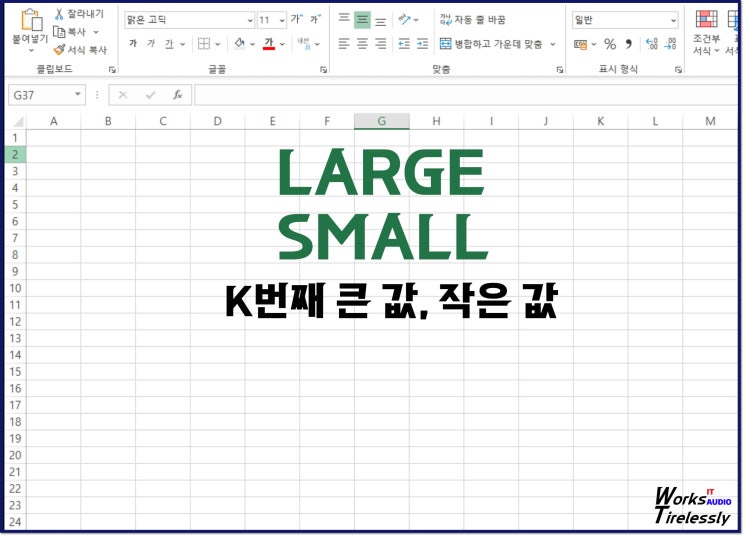
Task: Align text left
Action: point(344,44)
